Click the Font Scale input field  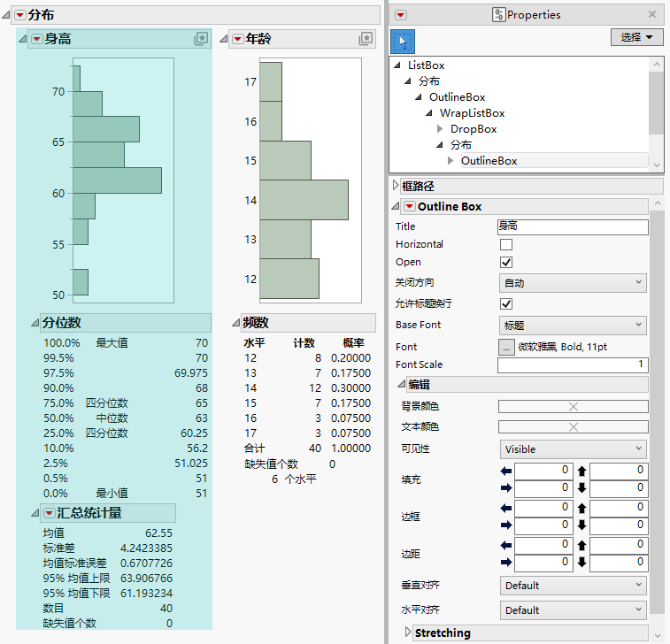[x=573, y=365]
